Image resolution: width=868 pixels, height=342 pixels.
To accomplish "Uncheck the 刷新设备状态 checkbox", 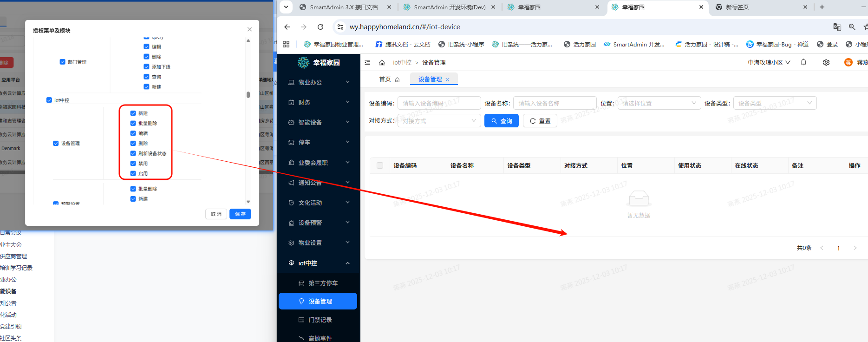I will (133, 153).
